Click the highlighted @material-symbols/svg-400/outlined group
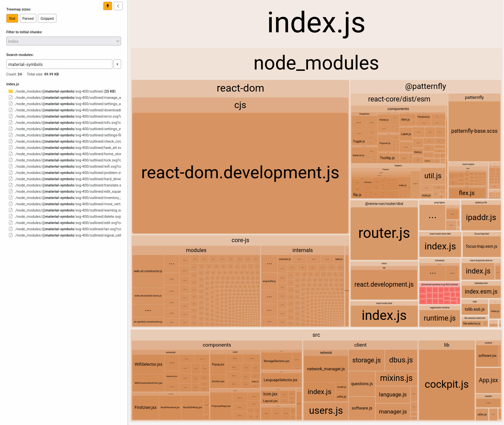 coord(440,293)
